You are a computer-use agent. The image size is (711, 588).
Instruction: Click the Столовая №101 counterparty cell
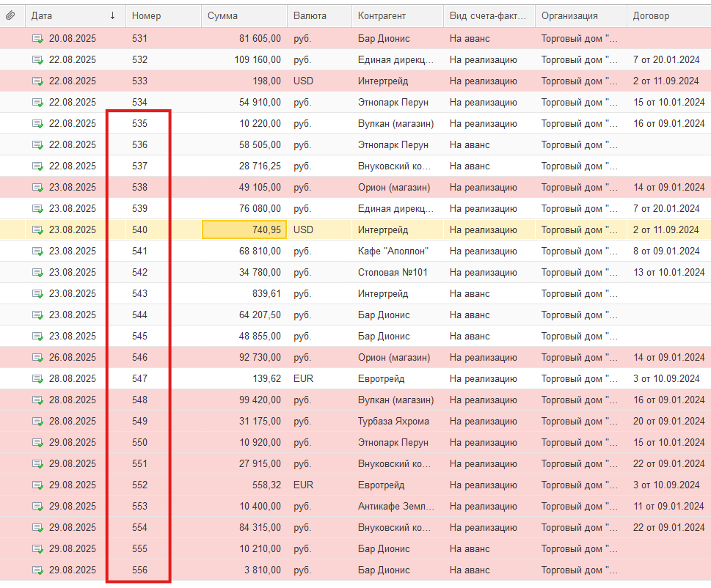coord(393,273)
